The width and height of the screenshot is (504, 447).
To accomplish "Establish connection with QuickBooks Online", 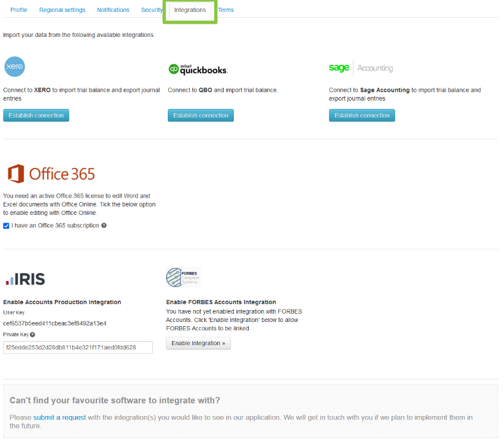I will [201, 115].
